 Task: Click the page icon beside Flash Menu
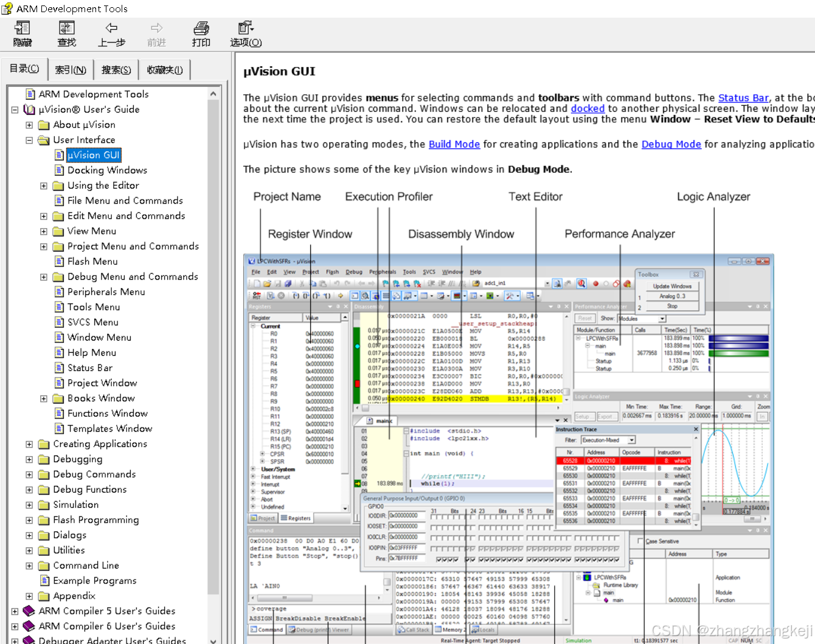59,261
